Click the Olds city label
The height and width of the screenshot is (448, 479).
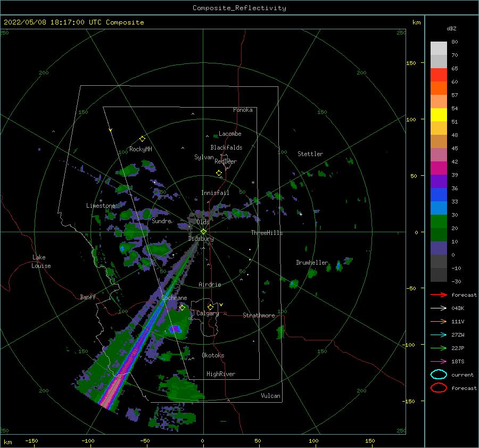click(203, 222)
